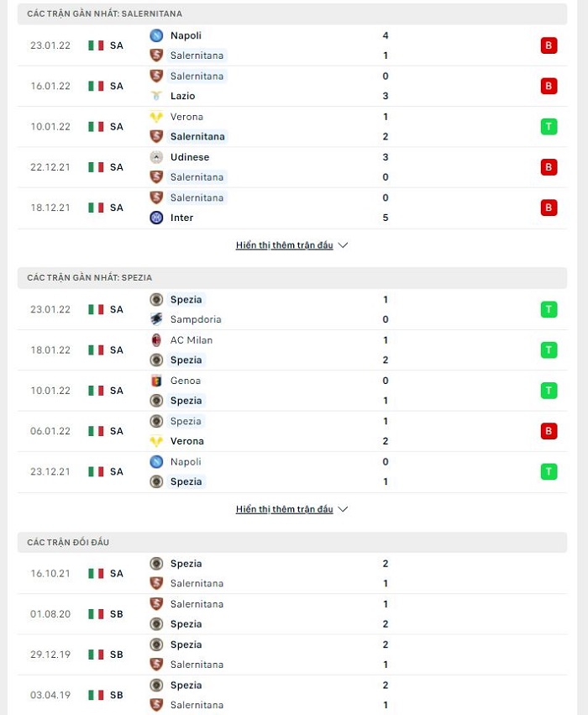Screen dimensions: 588x715
Task: Click the Inter team logo
Action: coord(156,218)
